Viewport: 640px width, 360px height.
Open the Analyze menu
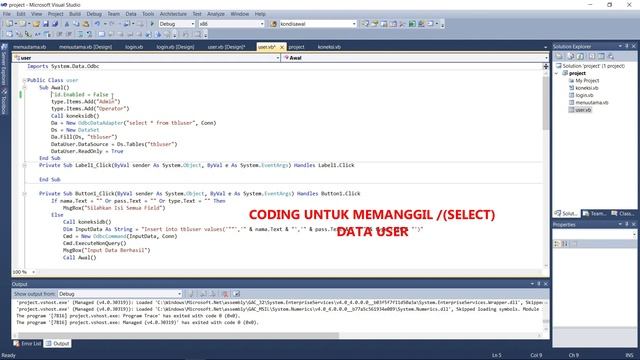pos(216,14)
